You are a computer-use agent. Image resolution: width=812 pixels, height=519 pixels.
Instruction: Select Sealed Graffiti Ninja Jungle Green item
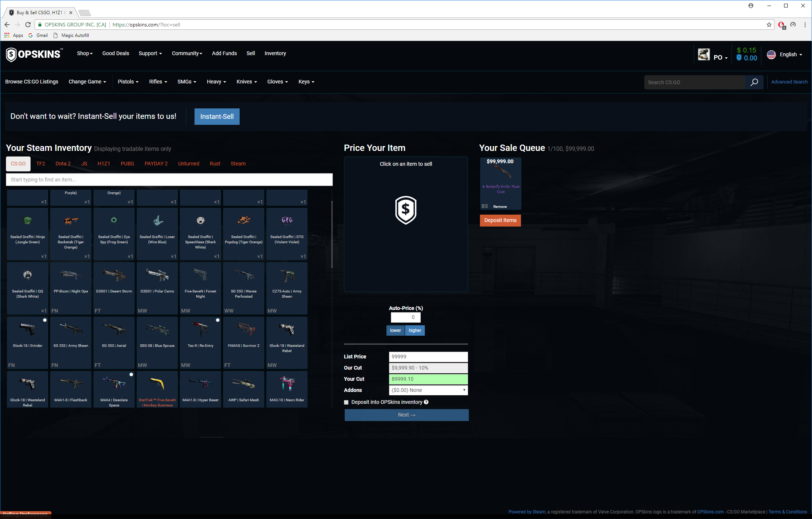(x=28, y=234)
